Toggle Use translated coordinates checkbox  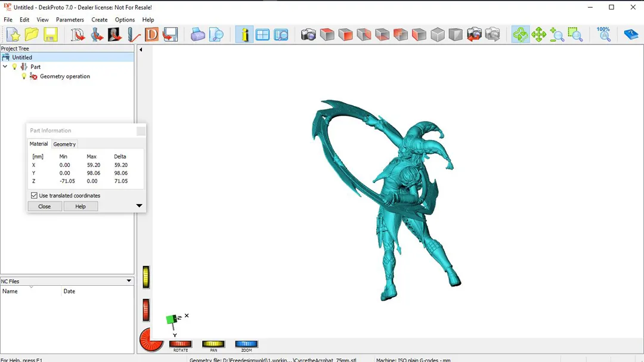[34, 196]
